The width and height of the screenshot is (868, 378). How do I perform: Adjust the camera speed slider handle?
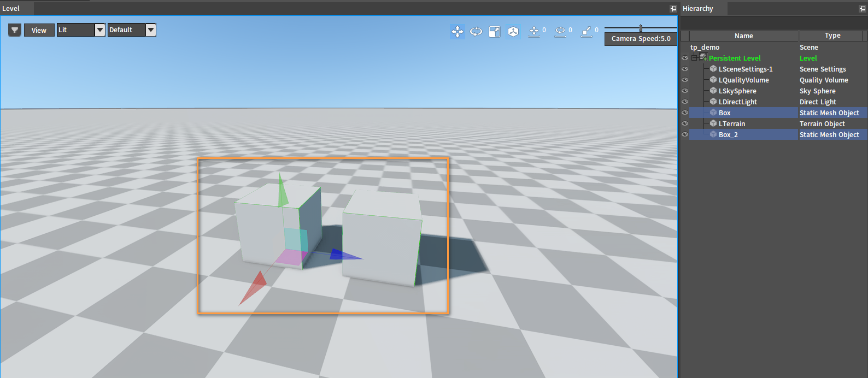pyautogui.click(x=641, y=28)
